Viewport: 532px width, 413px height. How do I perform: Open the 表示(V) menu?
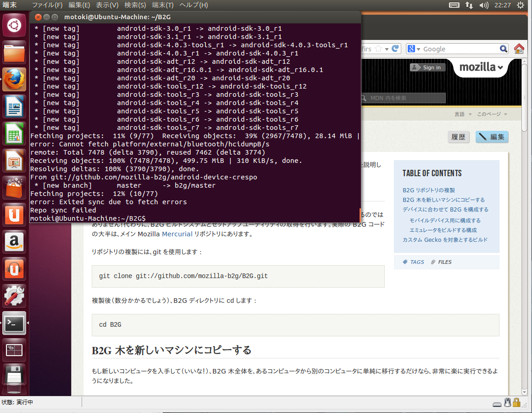(x=107, y=5)
